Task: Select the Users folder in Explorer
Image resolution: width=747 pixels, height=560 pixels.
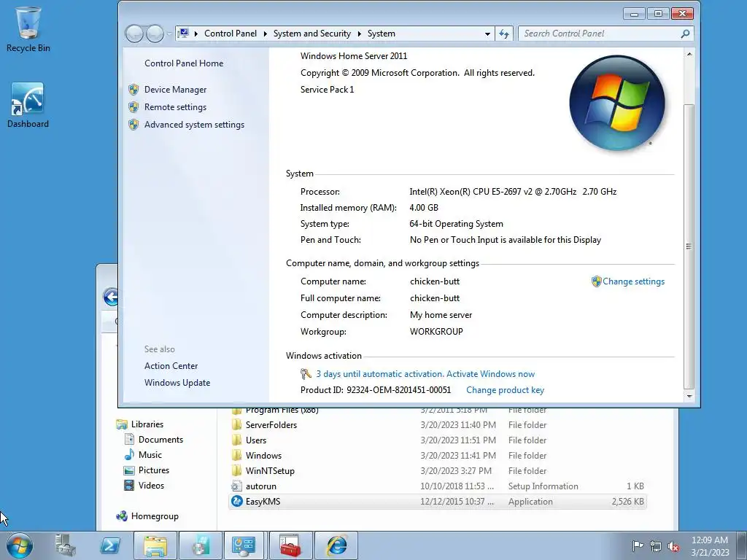Action: coord(438,440)
